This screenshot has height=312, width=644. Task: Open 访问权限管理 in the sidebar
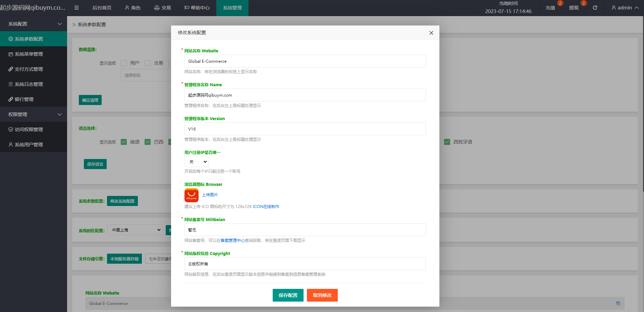click(29, 129)
